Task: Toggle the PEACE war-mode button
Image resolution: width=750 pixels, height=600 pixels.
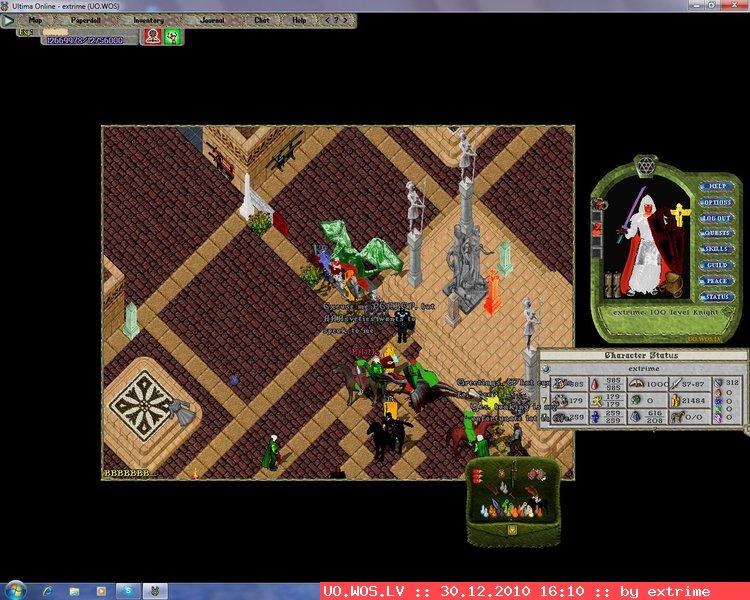Action: point(717,281)
